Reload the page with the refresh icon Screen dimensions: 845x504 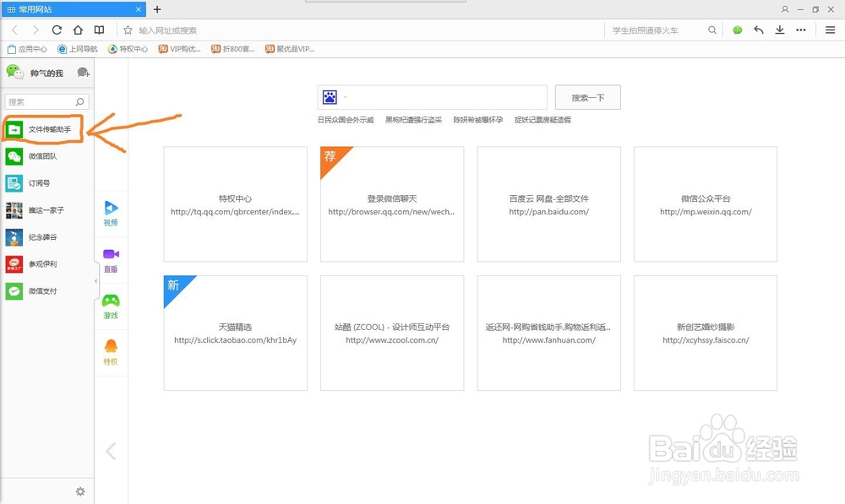pos(57,30)
